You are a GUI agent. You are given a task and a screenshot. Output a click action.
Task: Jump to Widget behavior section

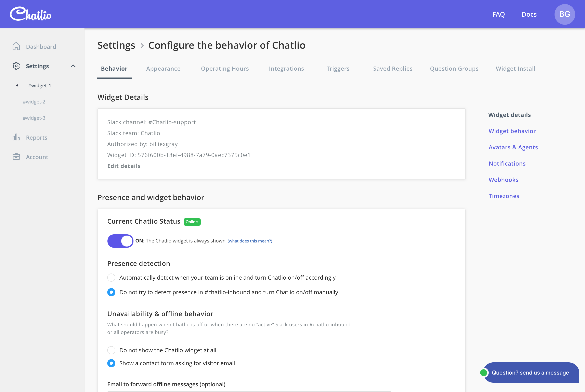point(512,131)
